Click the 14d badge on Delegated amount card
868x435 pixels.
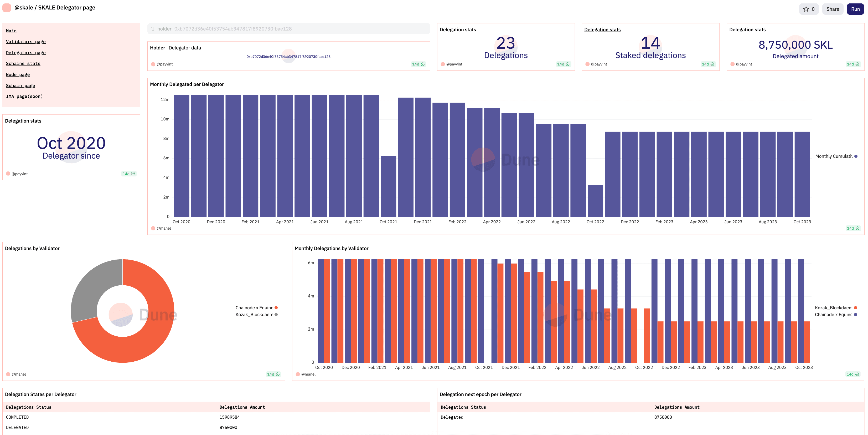(x=853, y=64)
